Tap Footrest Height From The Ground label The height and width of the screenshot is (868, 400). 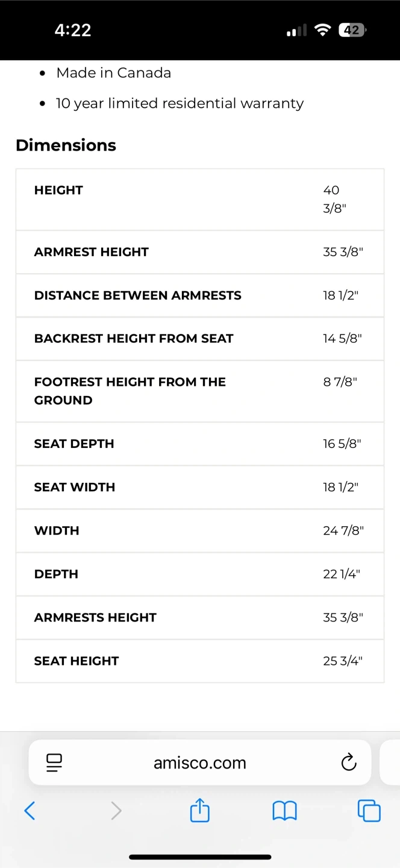tap(130, 391)
